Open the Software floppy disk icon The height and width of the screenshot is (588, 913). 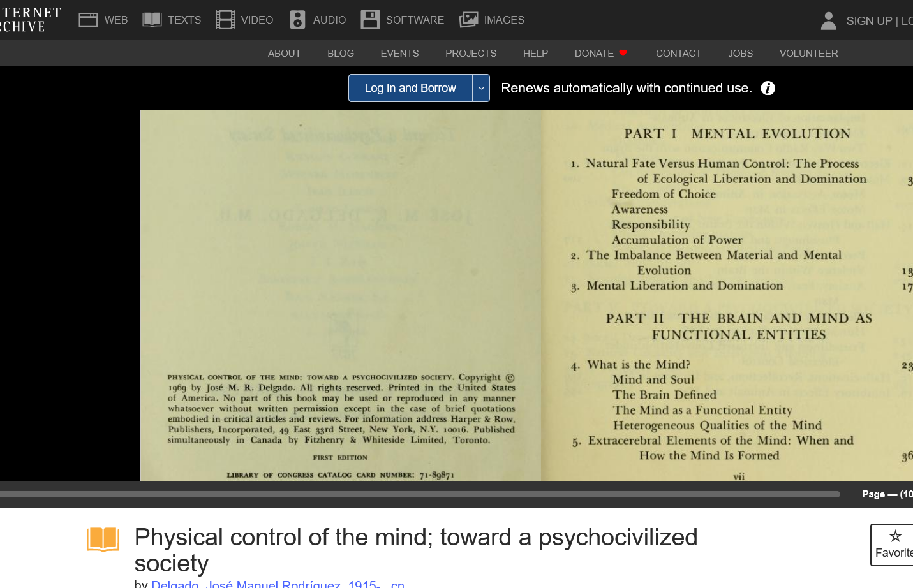(370, 20)
